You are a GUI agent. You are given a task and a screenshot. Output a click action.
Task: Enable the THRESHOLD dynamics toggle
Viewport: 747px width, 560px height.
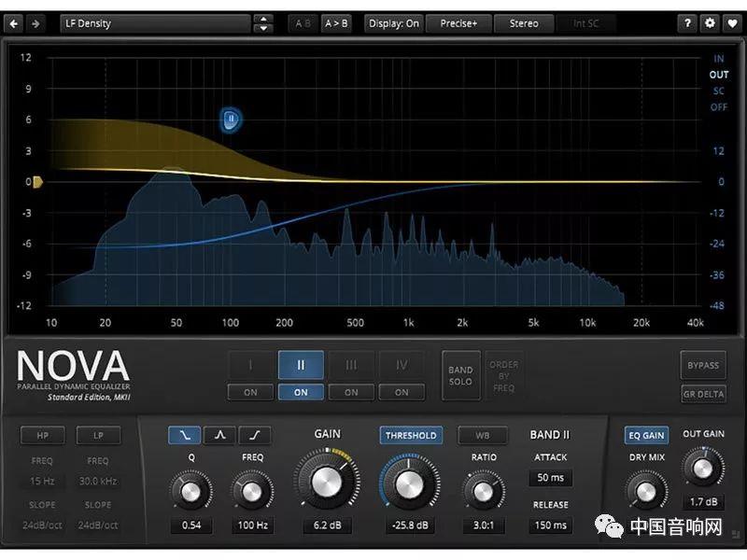tap(411, 435)
